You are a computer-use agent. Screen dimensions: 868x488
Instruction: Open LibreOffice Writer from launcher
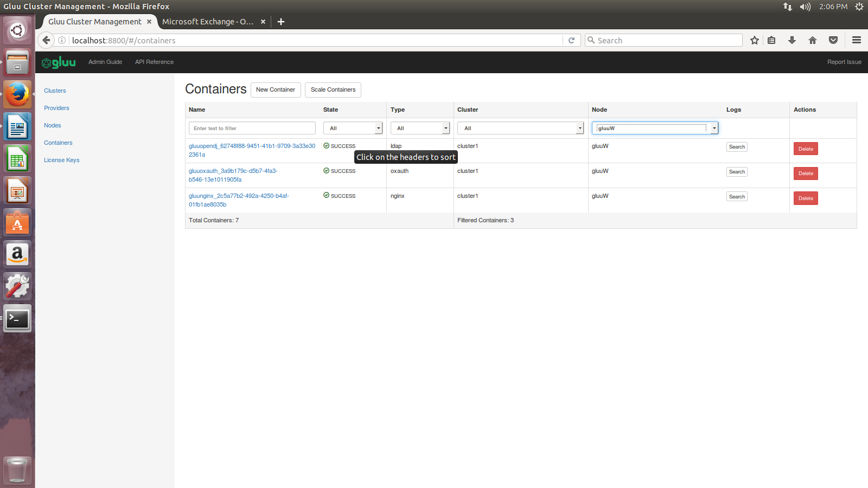click(17, 127)
